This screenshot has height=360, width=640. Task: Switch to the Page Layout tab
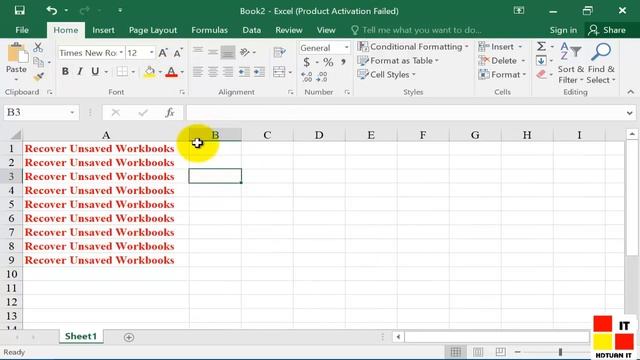click(153, 30)
